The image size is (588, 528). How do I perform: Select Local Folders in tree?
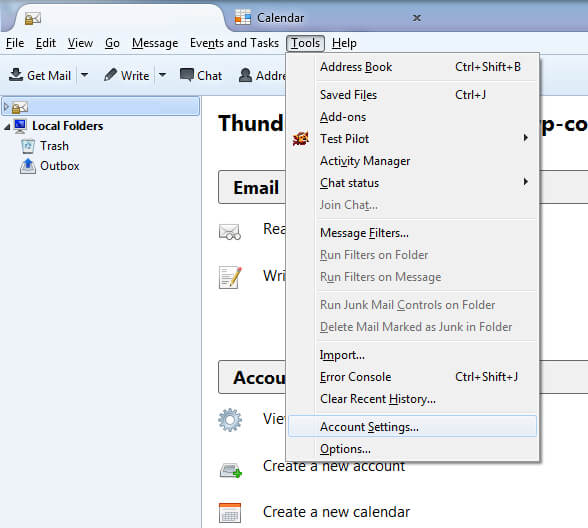pyautogui.click(x=68, y=126)
